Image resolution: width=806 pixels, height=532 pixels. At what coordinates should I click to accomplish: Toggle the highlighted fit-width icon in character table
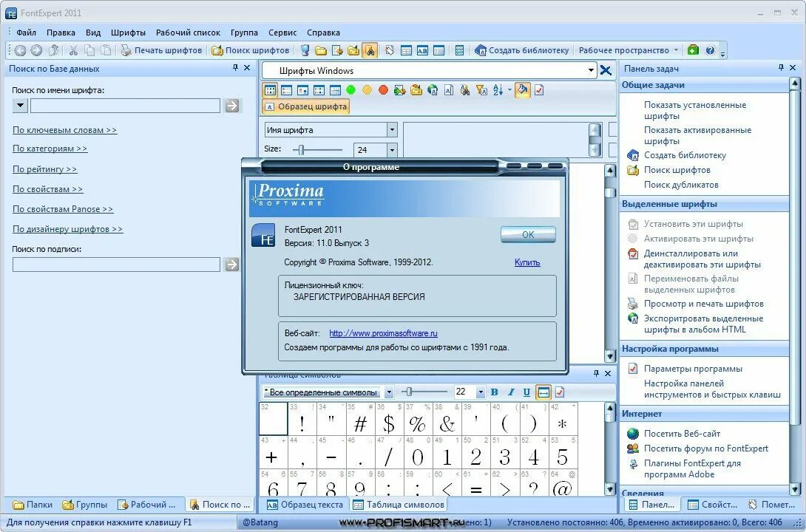(543, 392)
